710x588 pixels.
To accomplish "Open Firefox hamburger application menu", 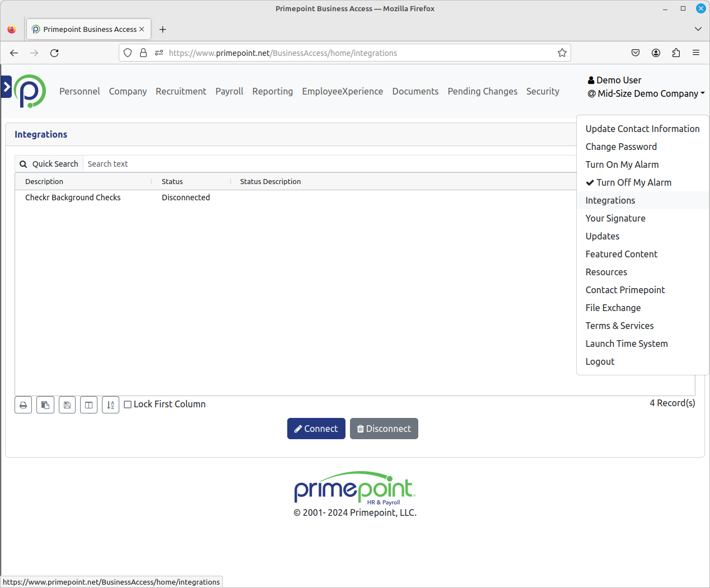I will [x=696, y=53].
